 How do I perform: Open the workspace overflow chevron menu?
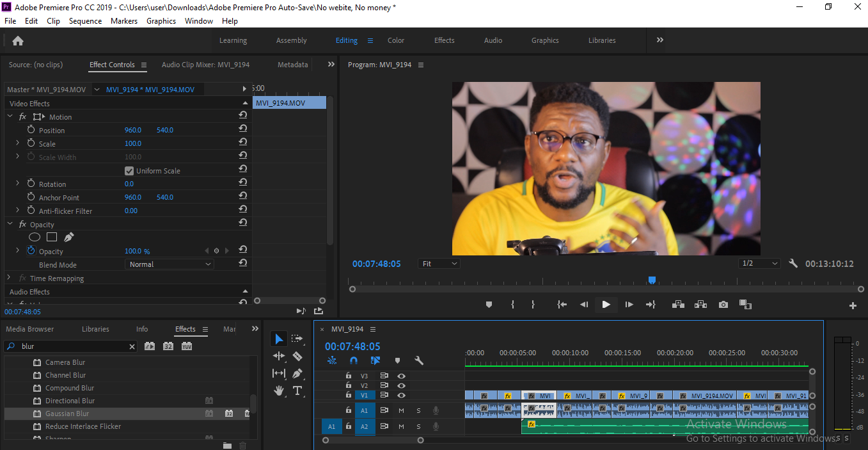pos(660,40)
